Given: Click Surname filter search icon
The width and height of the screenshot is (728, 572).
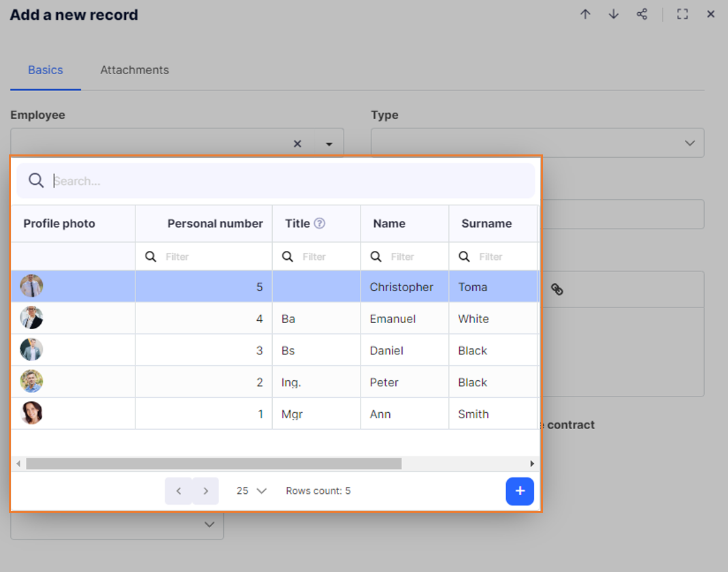Looking at the screenshot, I should point(464,256).
